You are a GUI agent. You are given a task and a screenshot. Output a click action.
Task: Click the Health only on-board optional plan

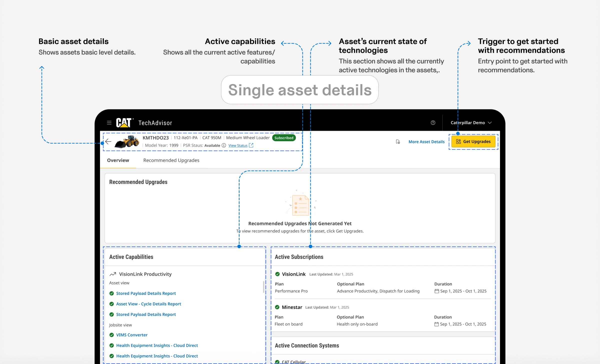coord(357,324)
